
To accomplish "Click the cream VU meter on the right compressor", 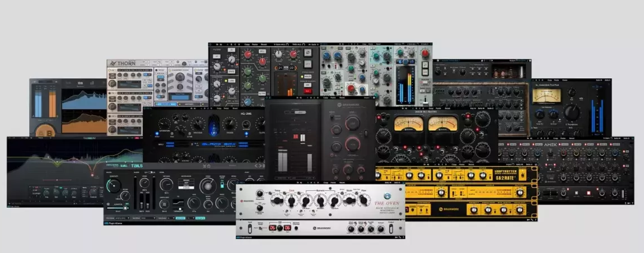I will pos(547,96).
